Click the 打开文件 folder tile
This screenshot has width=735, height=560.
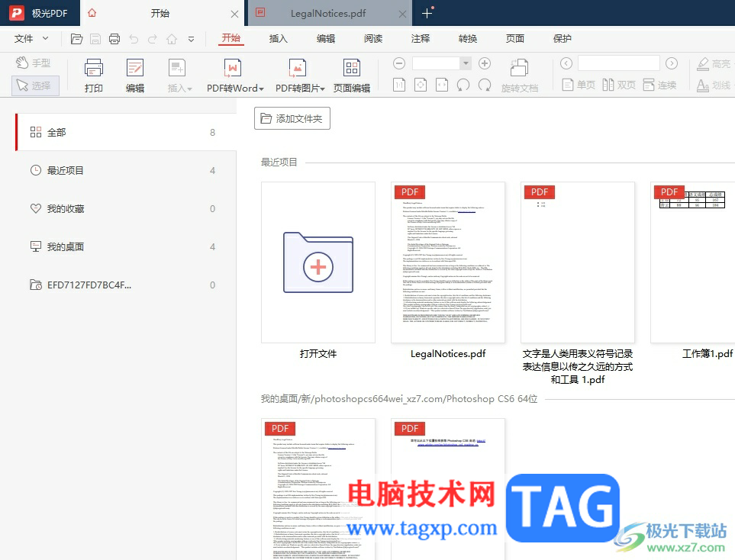318,262
